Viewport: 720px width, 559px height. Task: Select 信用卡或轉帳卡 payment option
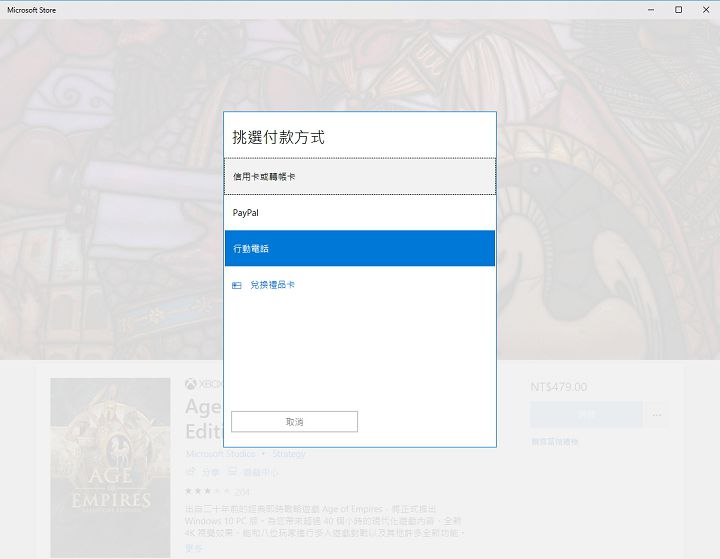(x=360, y=176)
